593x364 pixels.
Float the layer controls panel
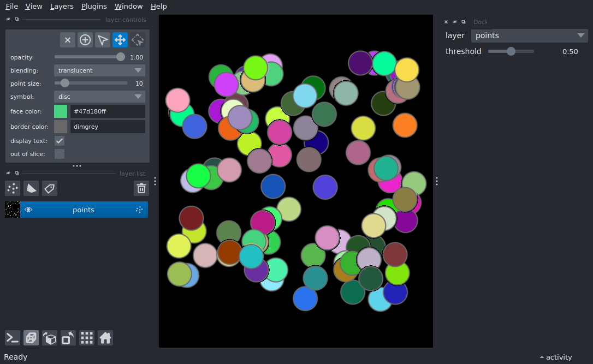tap(16, 19)
